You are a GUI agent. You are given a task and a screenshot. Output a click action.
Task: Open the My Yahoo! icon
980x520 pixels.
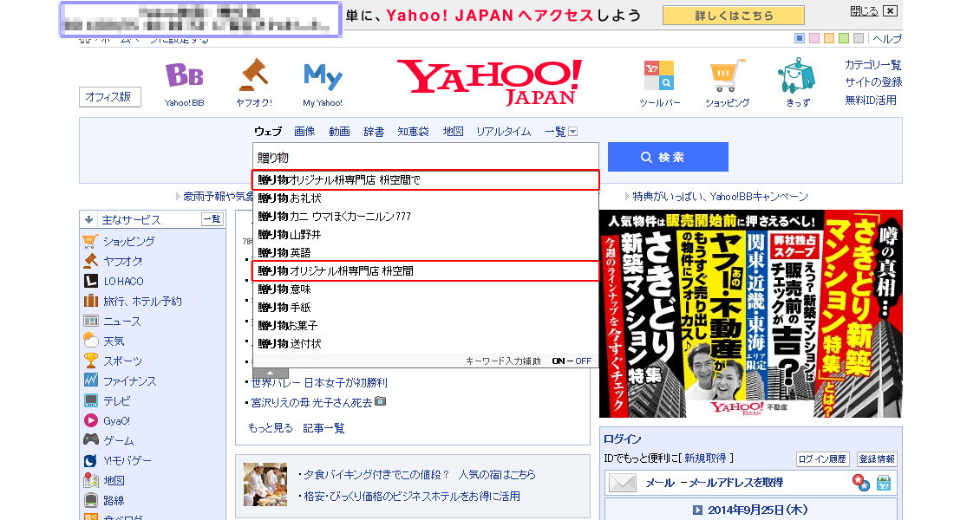pos(323,76)
